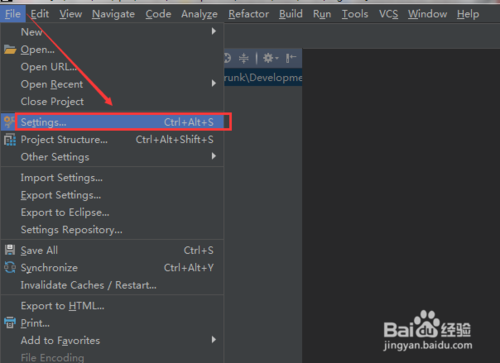This screenshot has width=500, height=363.
Task: Open the File menu
Action: [x=13, y=14]
